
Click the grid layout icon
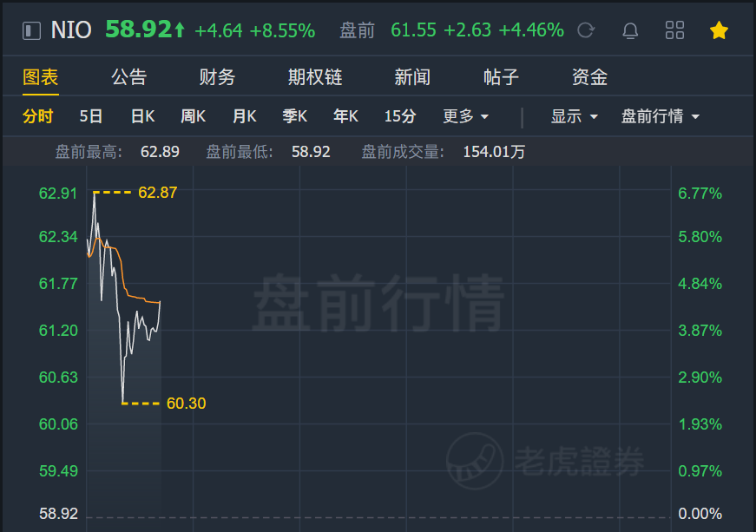674,30
